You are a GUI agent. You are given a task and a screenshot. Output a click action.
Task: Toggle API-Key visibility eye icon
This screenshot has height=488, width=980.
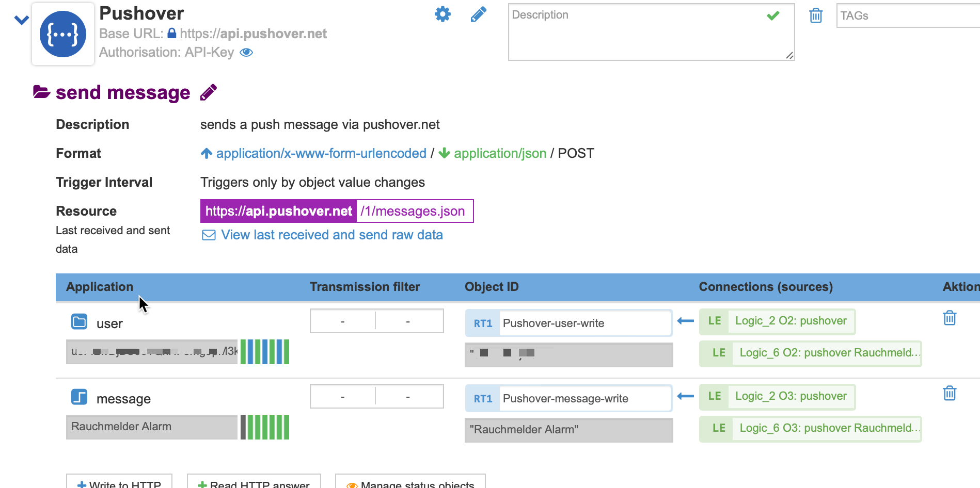[246, 52]
